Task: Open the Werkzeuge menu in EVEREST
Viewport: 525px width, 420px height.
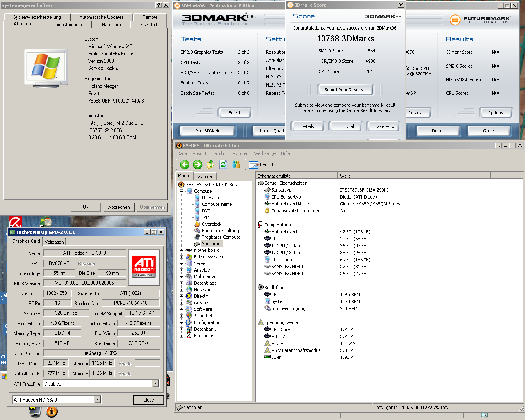Action: point(265,153)
